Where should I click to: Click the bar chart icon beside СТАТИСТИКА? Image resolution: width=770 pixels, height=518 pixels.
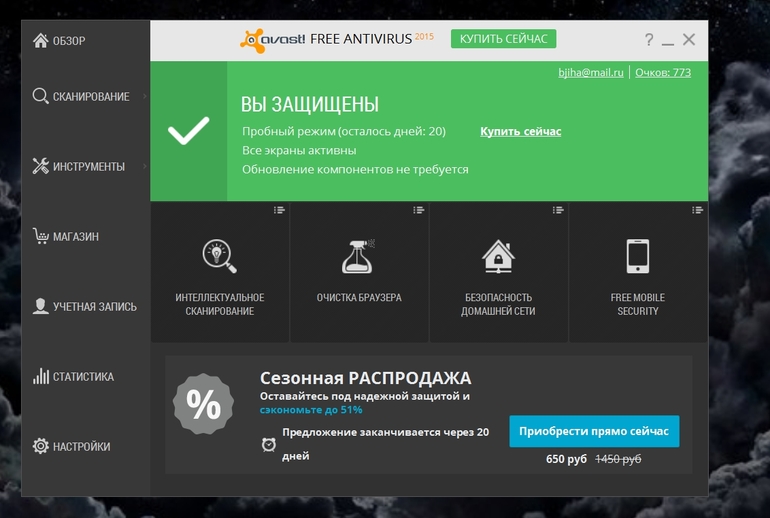(x=40, y=376)
